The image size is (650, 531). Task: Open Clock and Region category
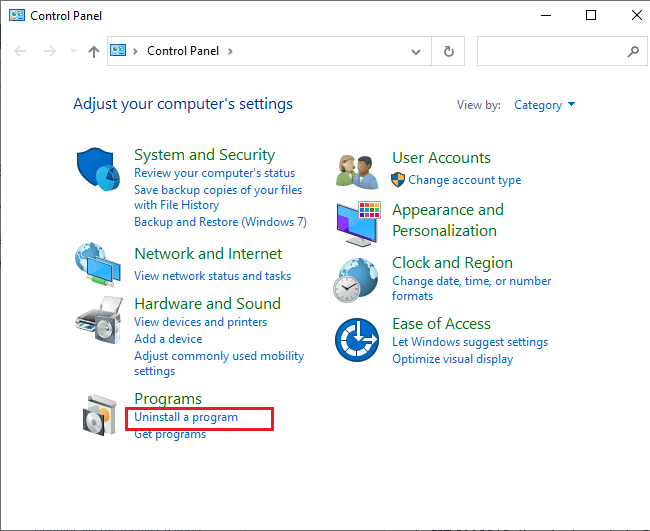(x=452, y=263)
